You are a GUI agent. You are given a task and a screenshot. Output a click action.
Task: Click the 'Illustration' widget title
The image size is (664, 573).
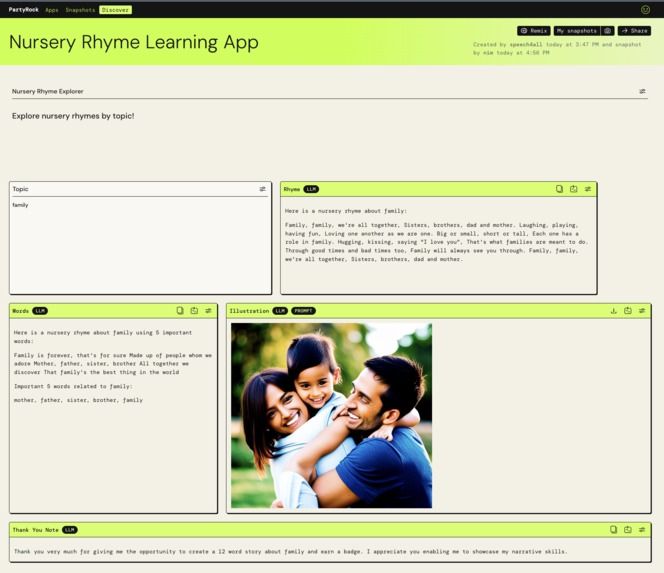point(249,311)
